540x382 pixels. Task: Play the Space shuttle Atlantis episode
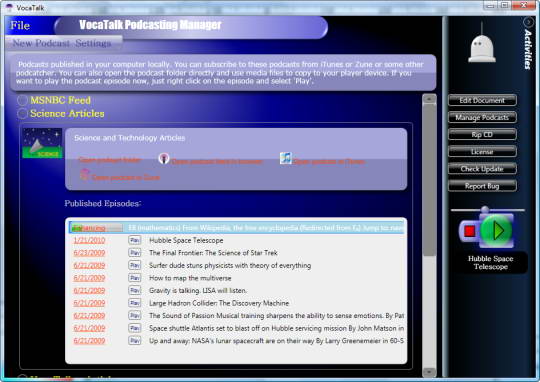pos(135,328)
